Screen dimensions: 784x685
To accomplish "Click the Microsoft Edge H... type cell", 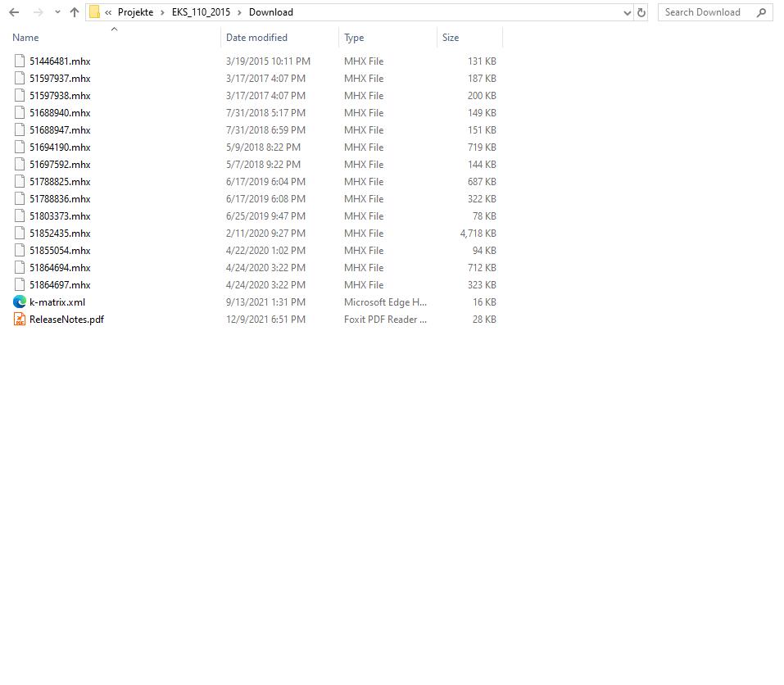I will pyautogui.click(x=386, y=302).
